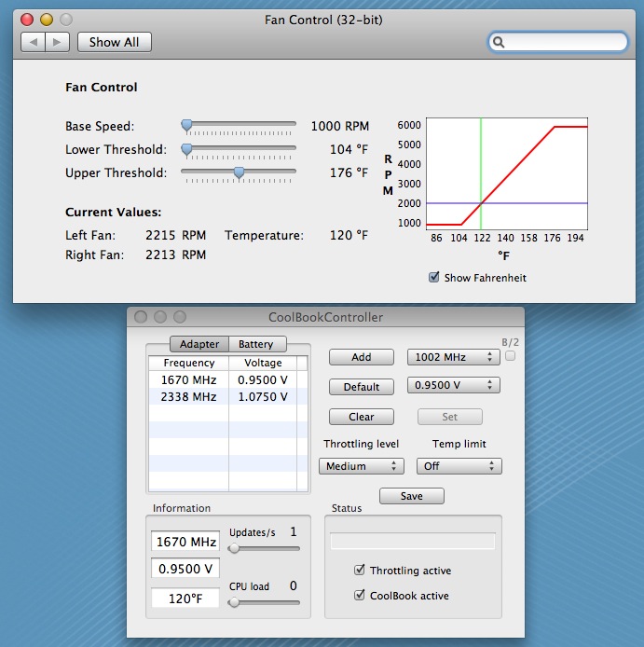
Task: Click the Set button
Action: pos(450,417)
